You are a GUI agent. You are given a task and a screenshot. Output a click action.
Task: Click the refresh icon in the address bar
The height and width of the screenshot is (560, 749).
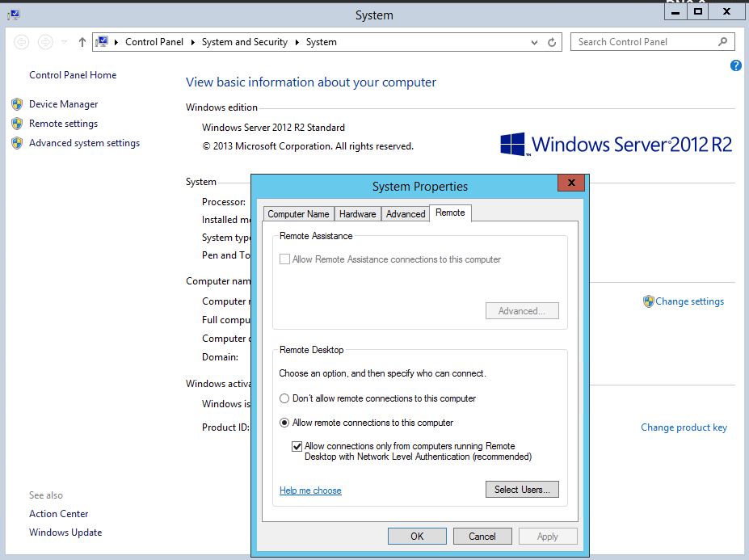point(552,42)
